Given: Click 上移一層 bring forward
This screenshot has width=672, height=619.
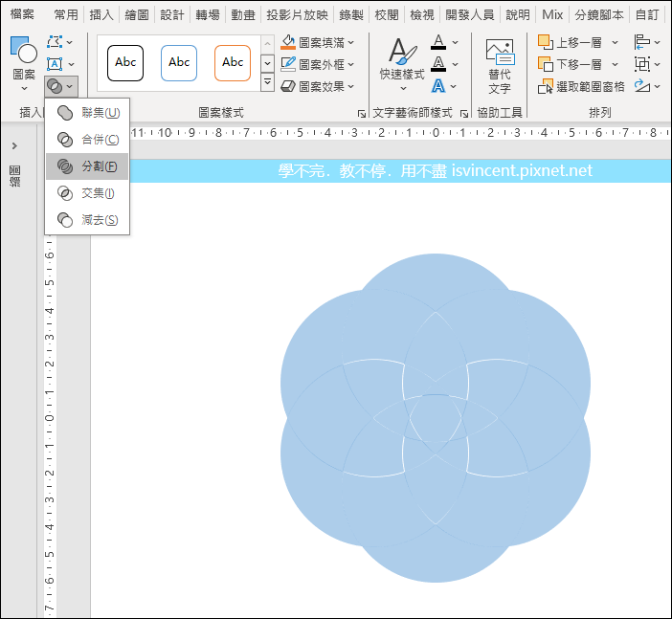Looking at the screenshot, I should click(x=570, y=42).
